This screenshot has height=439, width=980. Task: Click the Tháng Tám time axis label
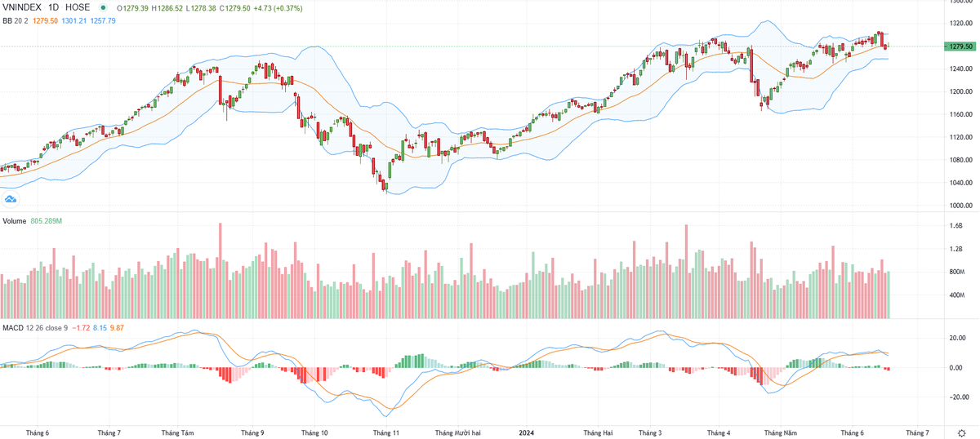tap(177, 433)
